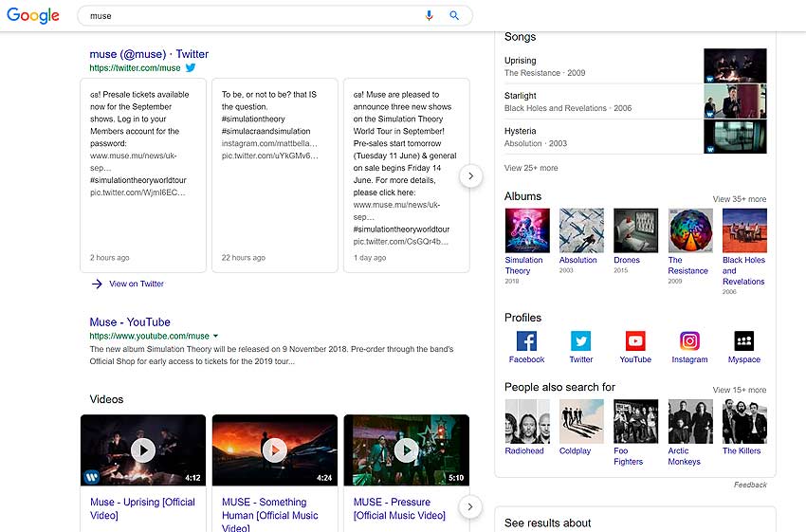The height and width of the screenshot is (532, 806).
Task: Open the Myspace profile icon
Action: tap(743, 340)
